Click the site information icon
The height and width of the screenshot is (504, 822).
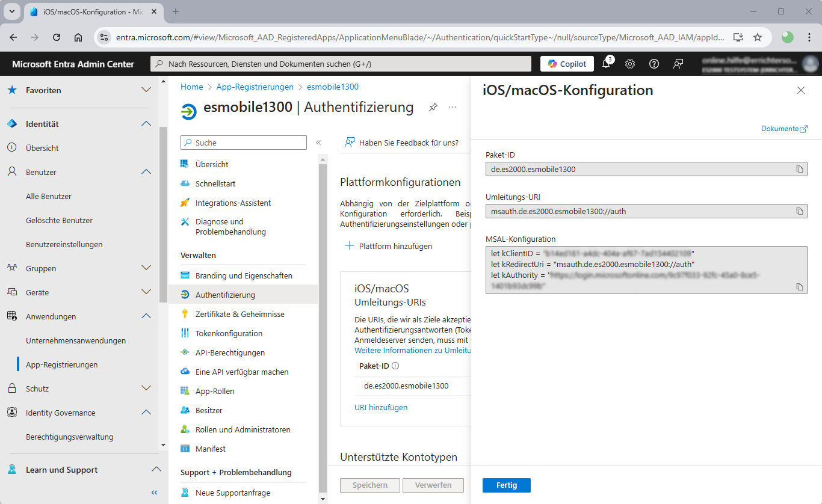[x=104, y=37]
